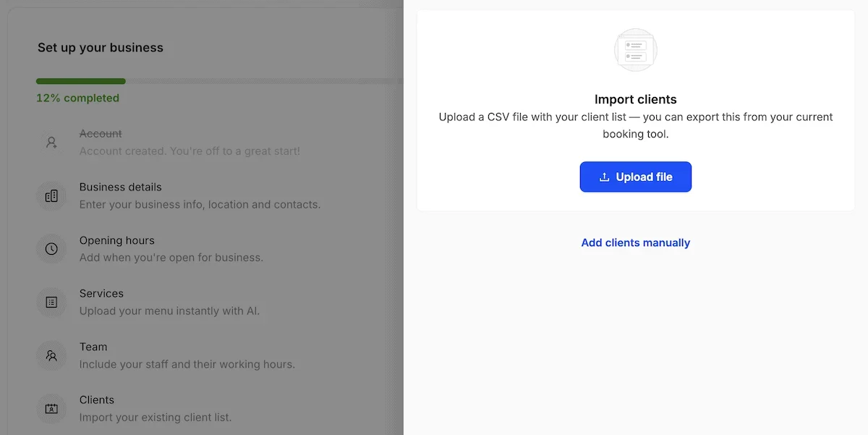Click the "Import clients" heading
Viewport: 868px width, 435px height.
pyautogui.click(x=636, y=99)
